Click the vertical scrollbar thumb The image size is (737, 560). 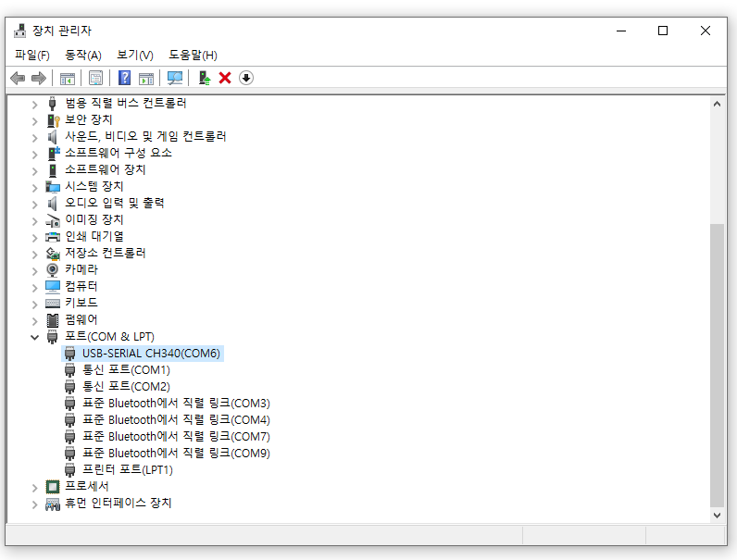(x=717, y=366)
